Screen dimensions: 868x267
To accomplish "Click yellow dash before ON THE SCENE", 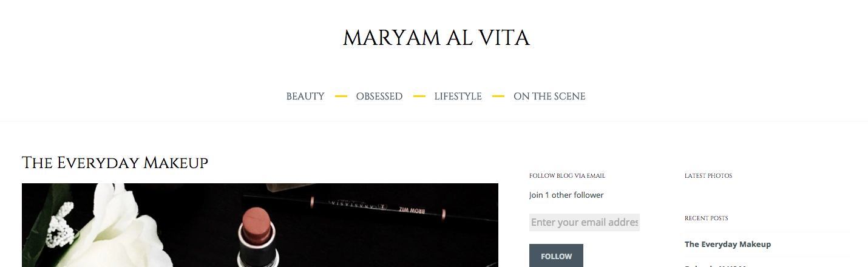I will [x=498, y=96].
